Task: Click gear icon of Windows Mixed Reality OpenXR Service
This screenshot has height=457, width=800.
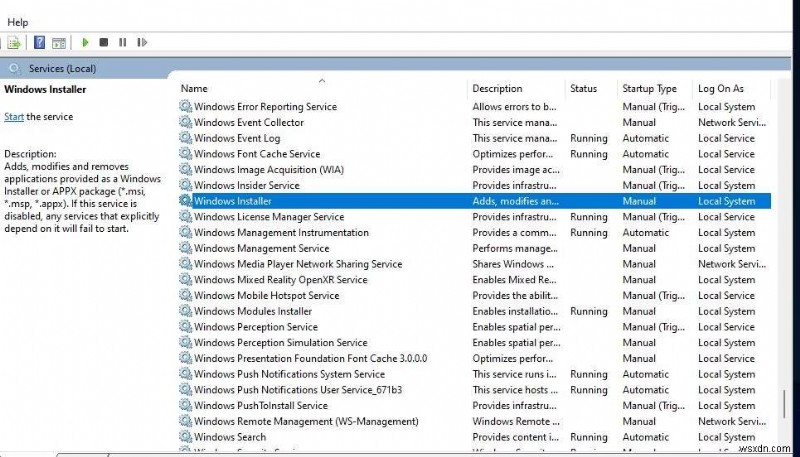Action: [185, 280]
